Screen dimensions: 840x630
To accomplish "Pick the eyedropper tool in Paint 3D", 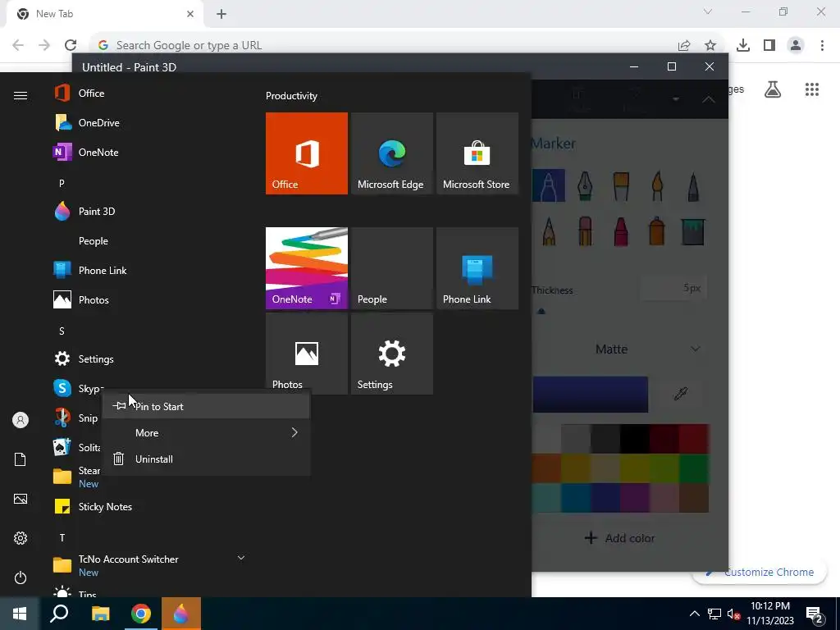I will point(681,394).
